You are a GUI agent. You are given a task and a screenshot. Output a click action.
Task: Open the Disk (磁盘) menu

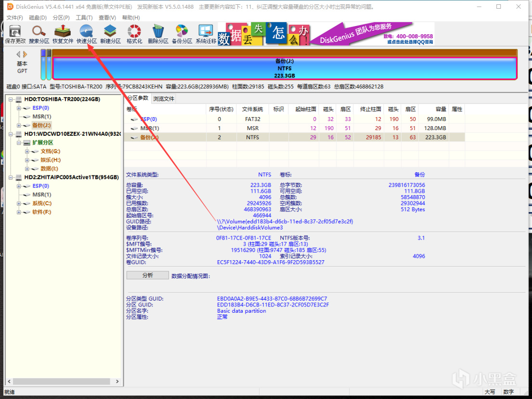[x=38, y=18]
